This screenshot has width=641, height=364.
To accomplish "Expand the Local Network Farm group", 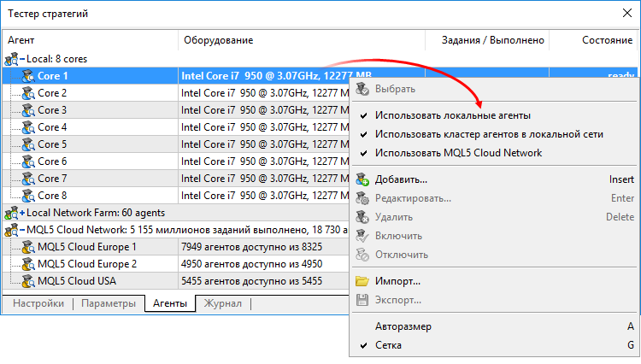I will pos(21,213).
